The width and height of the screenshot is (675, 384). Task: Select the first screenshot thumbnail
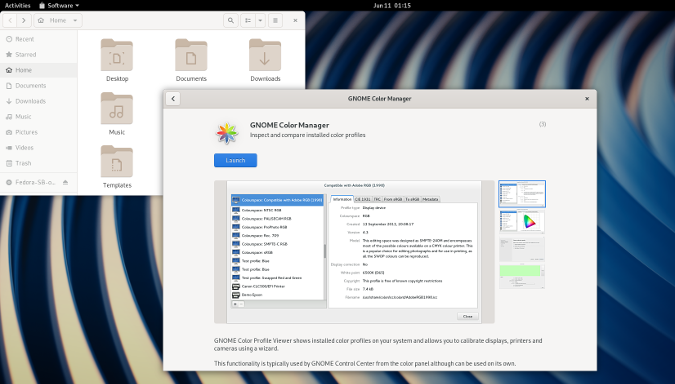pos(522,194)
